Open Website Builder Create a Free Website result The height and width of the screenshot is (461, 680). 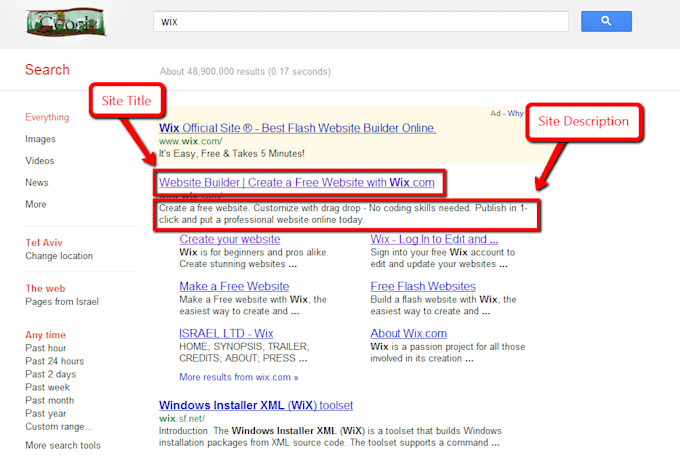[297, 183]
